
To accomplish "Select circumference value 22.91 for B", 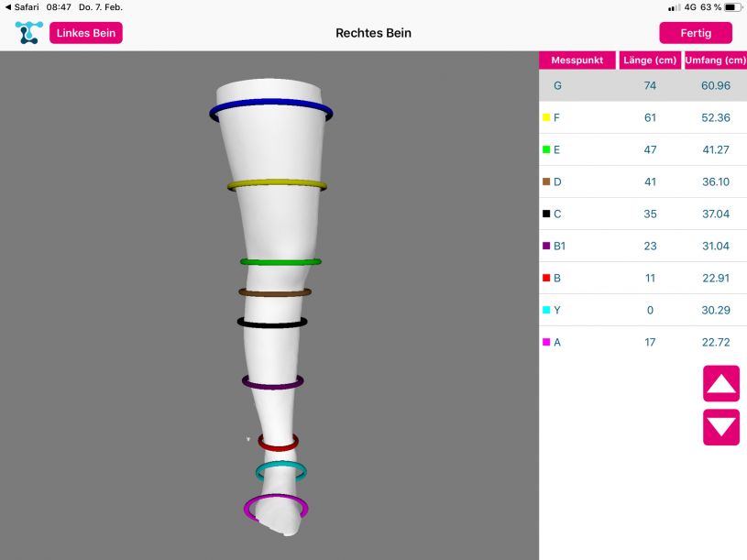I will point(715,278).
